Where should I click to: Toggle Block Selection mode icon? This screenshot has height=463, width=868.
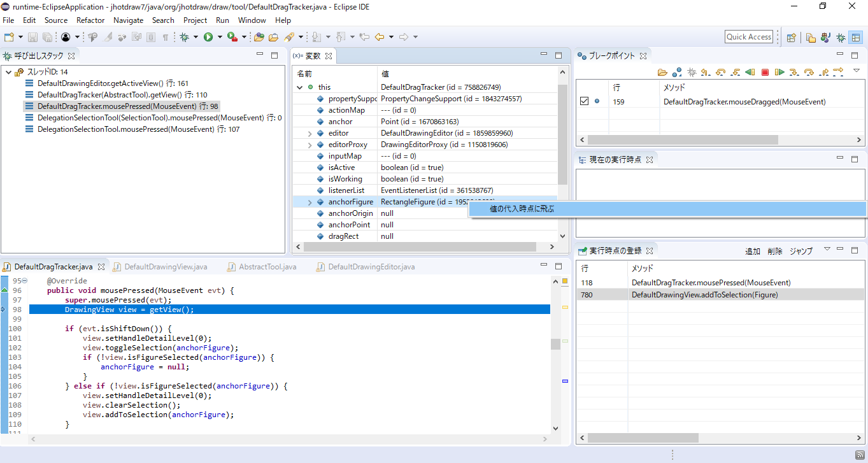click(x=151, y=37)
